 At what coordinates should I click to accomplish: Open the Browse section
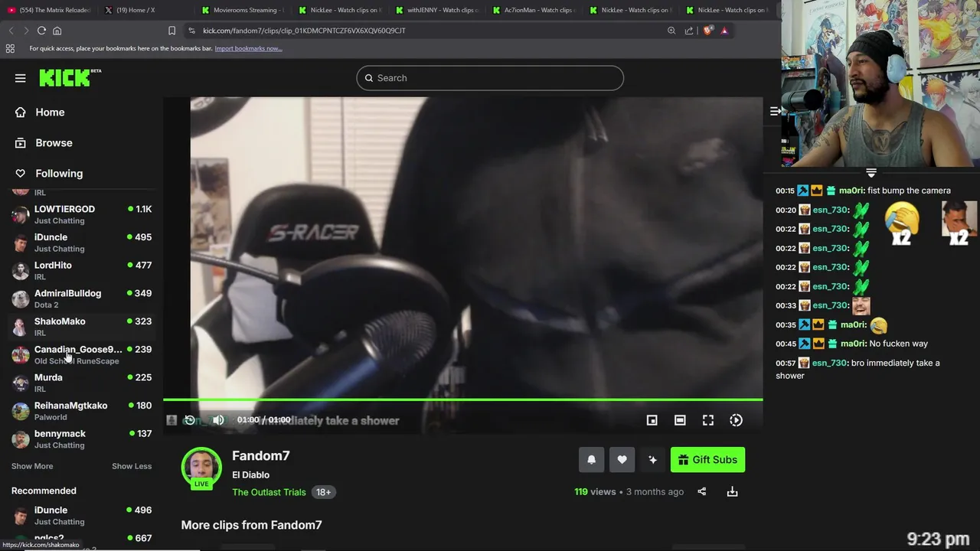(54, 143)
